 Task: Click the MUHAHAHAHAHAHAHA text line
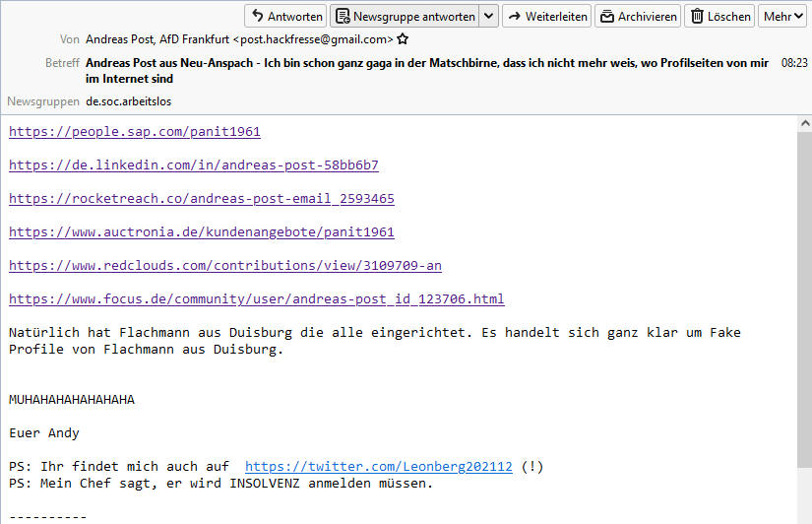[x=72, y=400]
